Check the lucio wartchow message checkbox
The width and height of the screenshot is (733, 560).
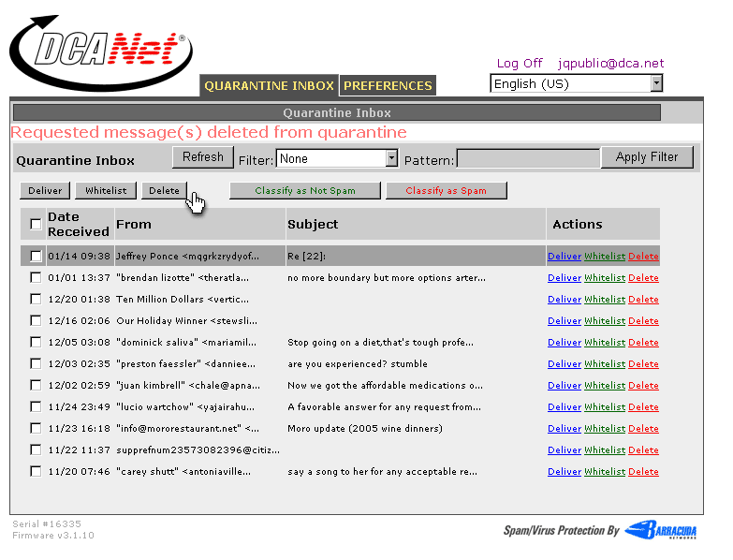coord(36,406)
